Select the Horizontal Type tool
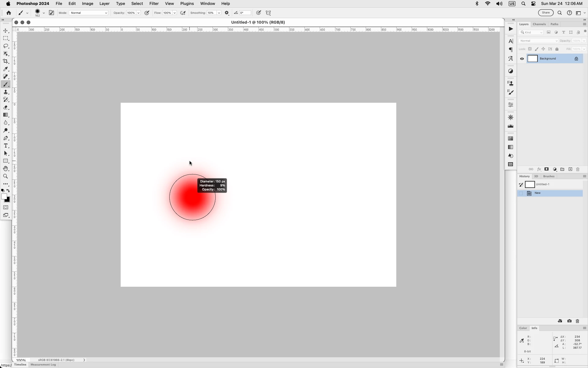The image size is (588, 368). coord(6,146)
